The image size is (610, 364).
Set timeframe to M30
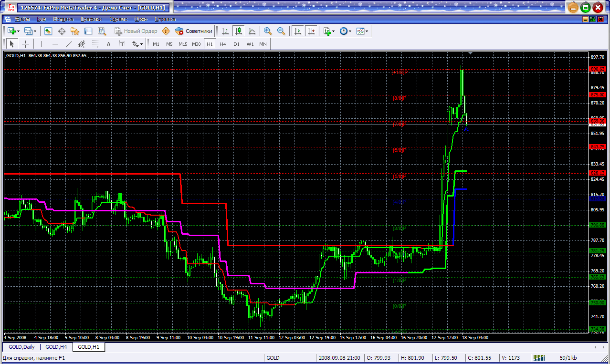(196, 44)
